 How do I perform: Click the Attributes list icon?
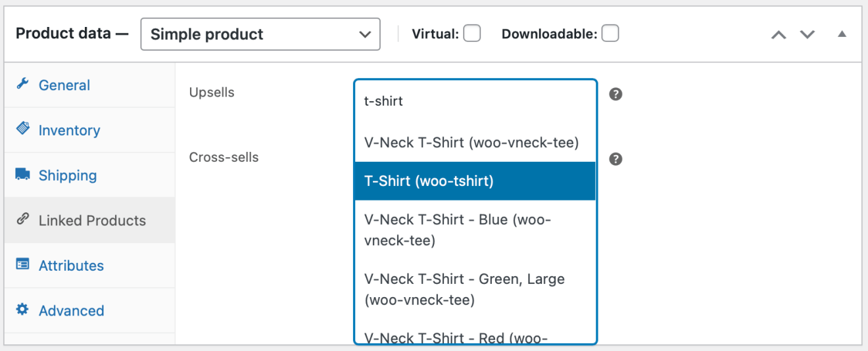(x=23, y=264)
